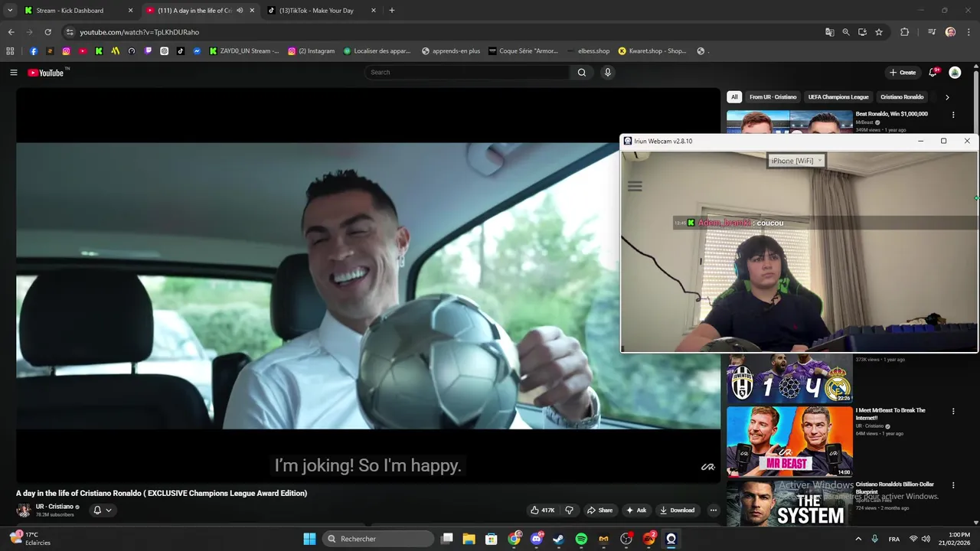The width and height of the screenshot is (980, 551).
Task: Open FRA language indicator in system tray
Action: tap(894, 540)
